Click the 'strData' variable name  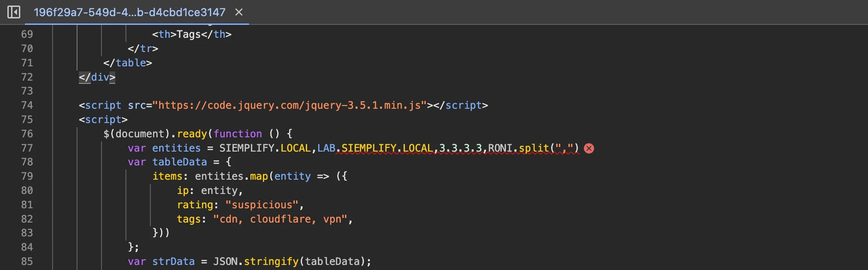click(173, 261)
